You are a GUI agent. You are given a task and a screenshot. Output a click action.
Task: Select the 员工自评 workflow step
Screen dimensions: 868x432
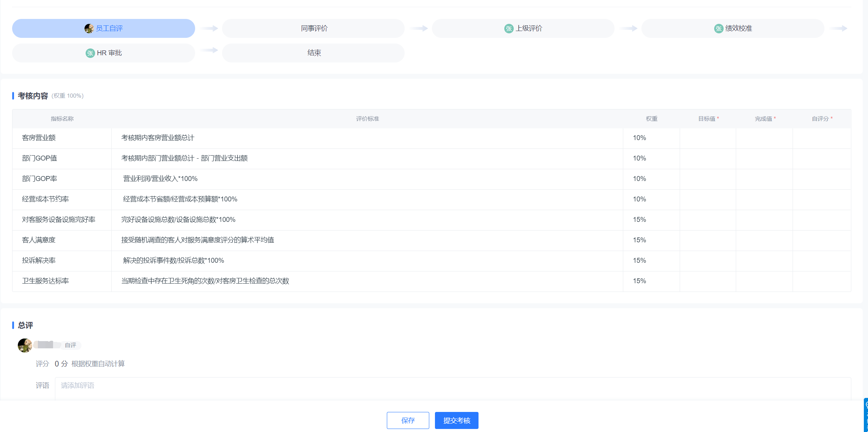[x=103, y=28]
